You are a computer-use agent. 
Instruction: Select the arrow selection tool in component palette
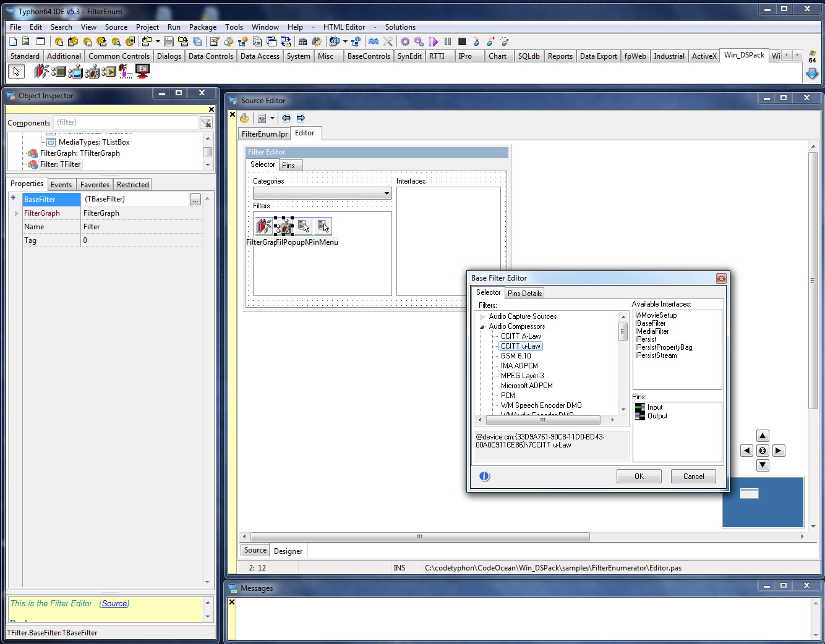[16, 72]
